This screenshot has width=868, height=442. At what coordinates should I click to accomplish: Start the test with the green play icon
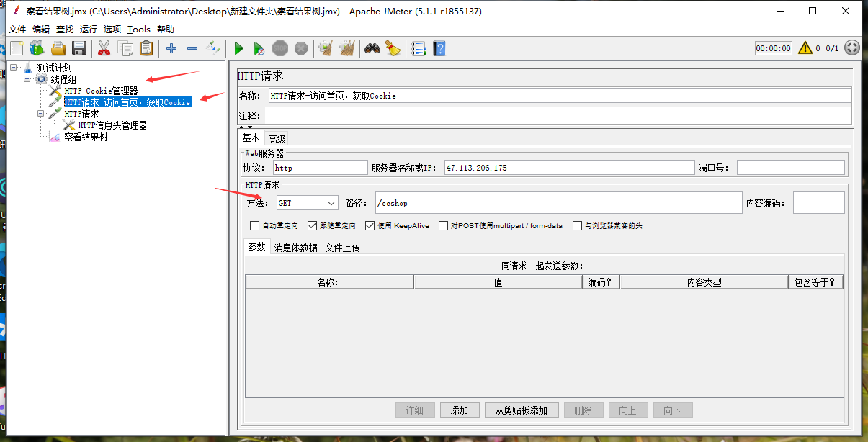(x=238, y=48)
